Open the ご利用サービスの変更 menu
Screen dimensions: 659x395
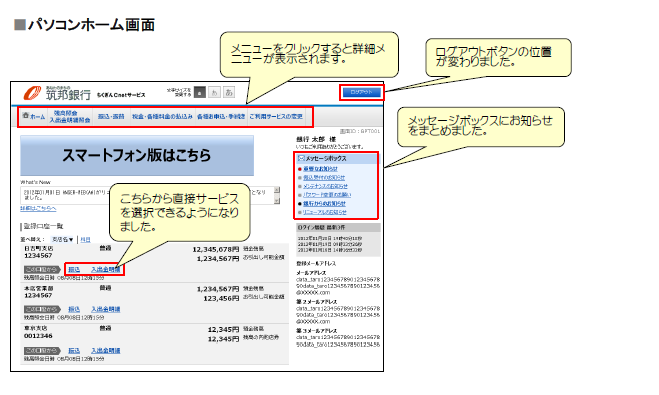[276, 116]
